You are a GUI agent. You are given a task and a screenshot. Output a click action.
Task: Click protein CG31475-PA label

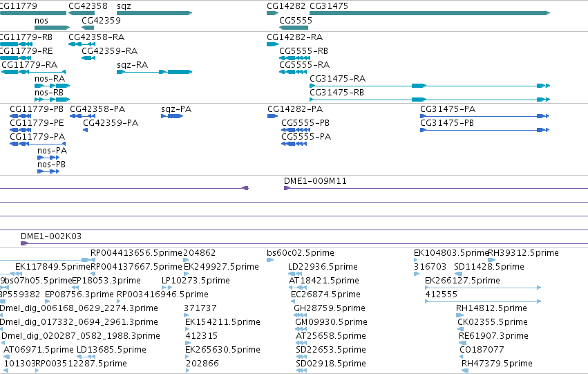(448, 109)
